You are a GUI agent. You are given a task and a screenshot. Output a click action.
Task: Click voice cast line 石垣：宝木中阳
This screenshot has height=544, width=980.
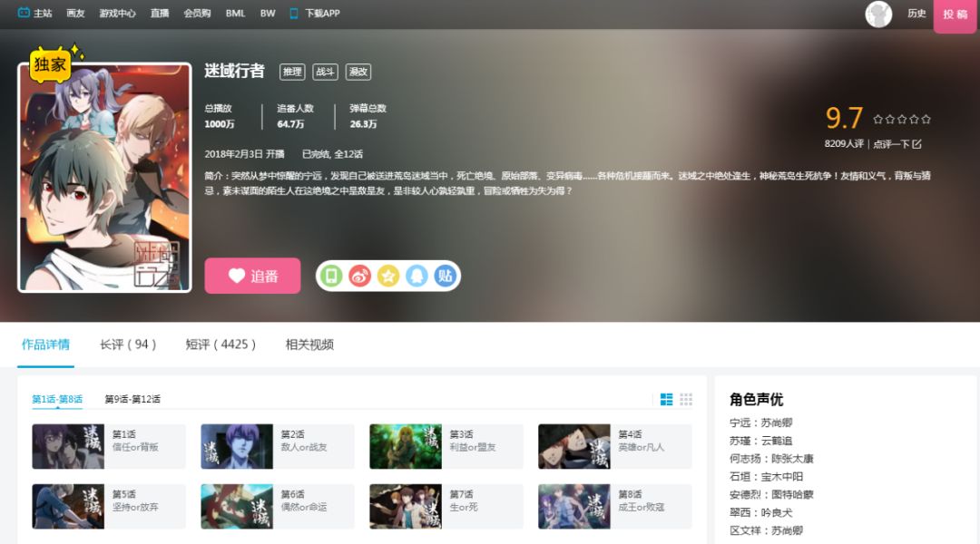click(x=766, y=477)
